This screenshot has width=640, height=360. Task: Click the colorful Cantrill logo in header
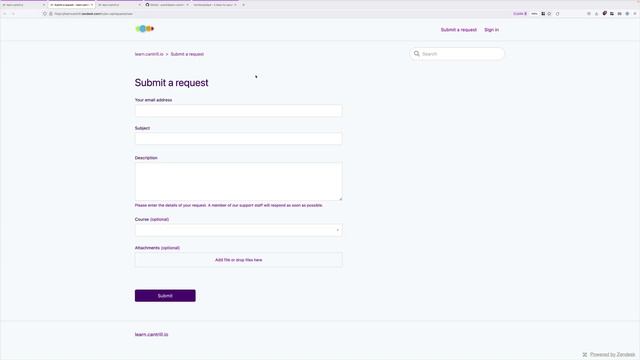tap(145, 29)
